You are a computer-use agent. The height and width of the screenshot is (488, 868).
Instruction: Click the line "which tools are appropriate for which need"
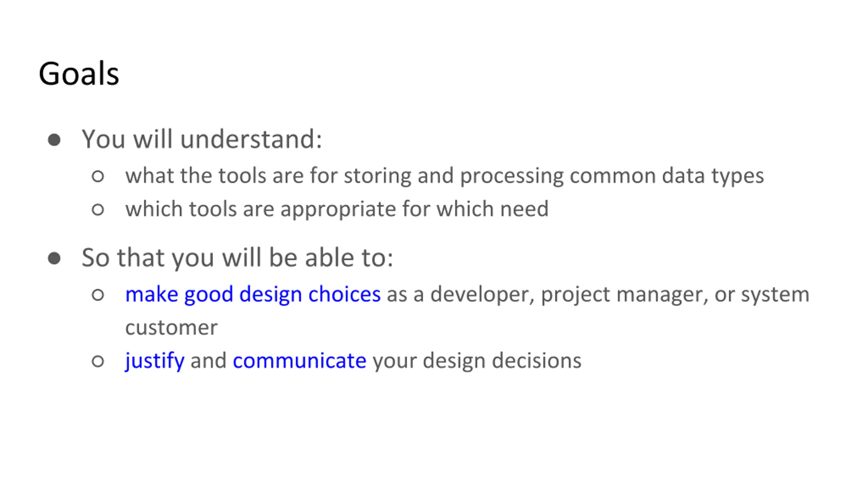click(337, 209)
